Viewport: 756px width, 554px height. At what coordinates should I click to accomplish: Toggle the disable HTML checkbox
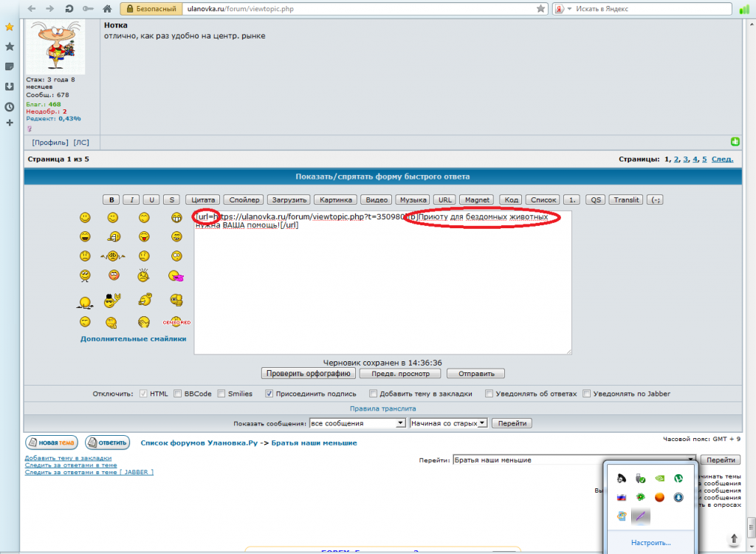[143, 393]
